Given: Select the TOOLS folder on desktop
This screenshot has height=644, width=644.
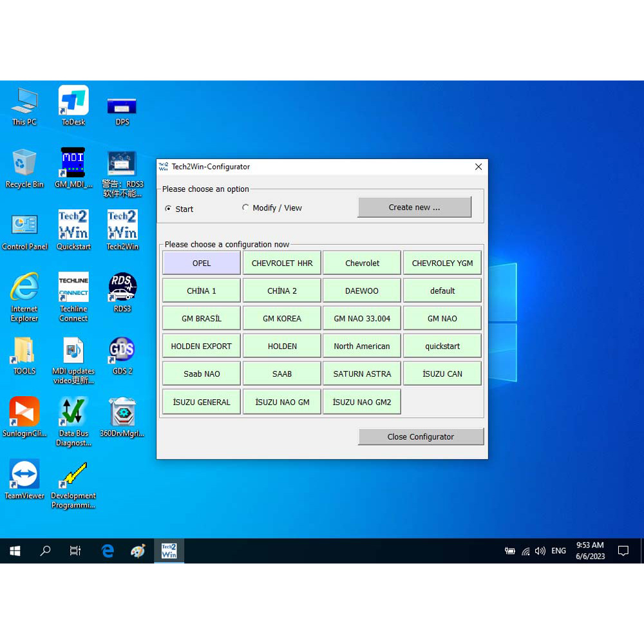Looking at the screenshot, I should pyautogui.click(x=24, y=355).
